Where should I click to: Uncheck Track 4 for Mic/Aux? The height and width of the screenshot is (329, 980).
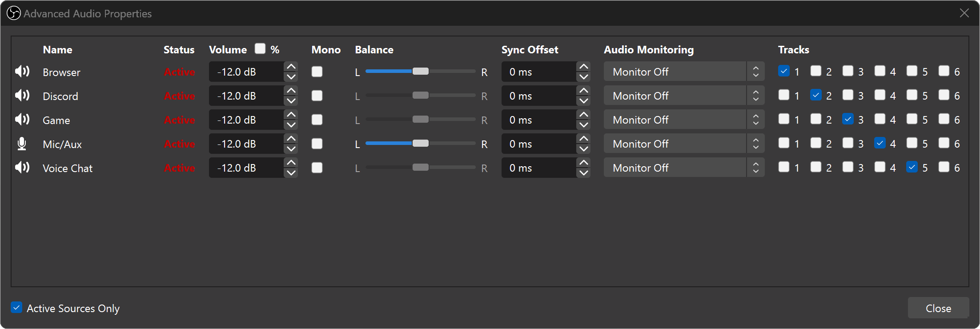[880, 143]
